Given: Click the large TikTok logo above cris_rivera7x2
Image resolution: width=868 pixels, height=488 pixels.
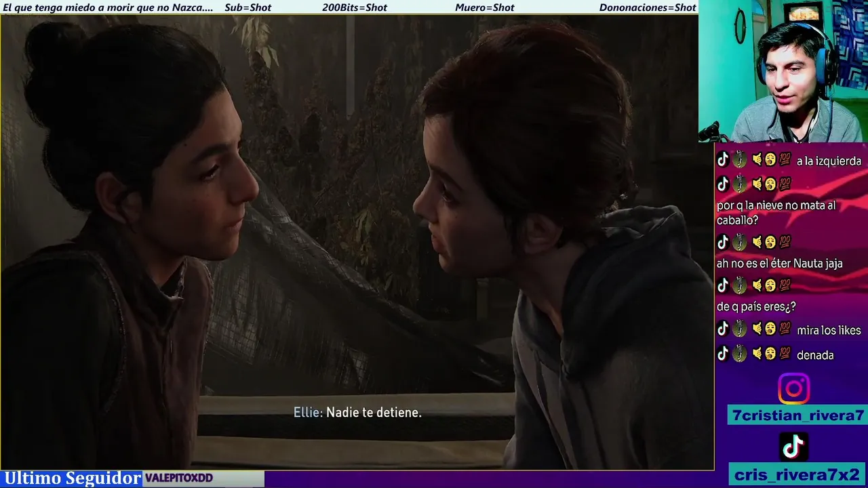Looking at the screenshot, I should pos(793,447).
